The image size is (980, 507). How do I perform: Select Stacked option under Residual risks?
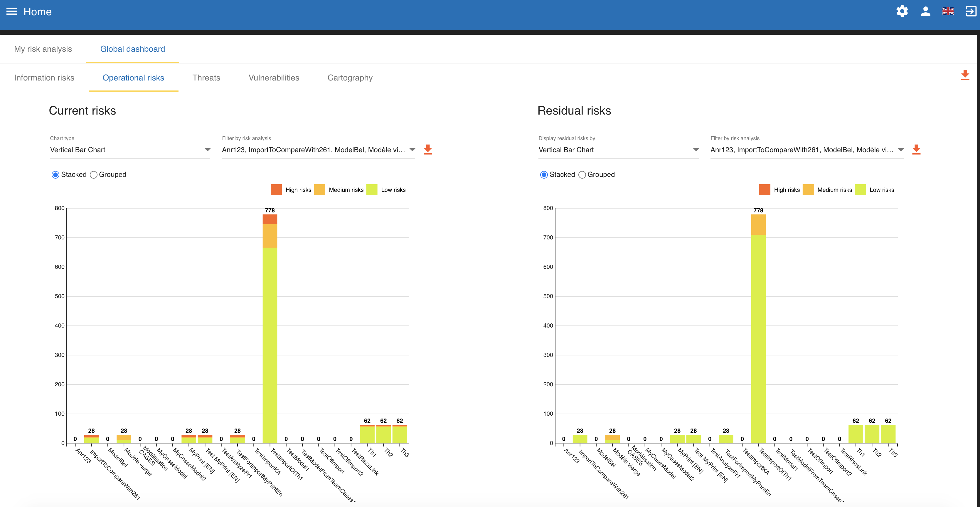pyautogui.click(x=544, y=175)
